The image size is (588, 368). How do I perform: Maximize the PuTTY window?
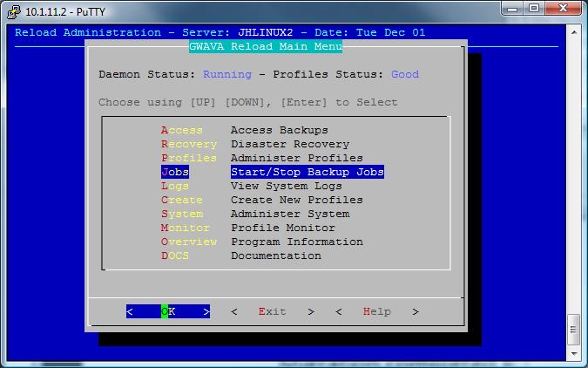(534, 8)
